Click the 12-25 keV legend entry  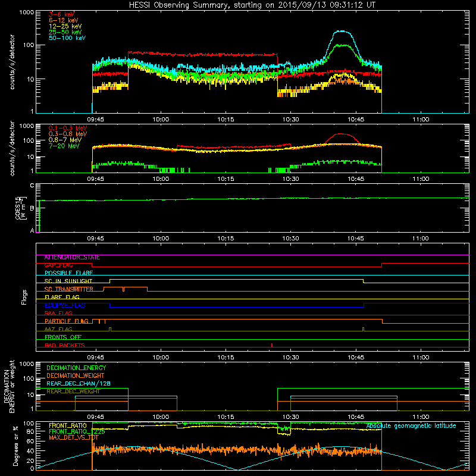pos(65,26)
